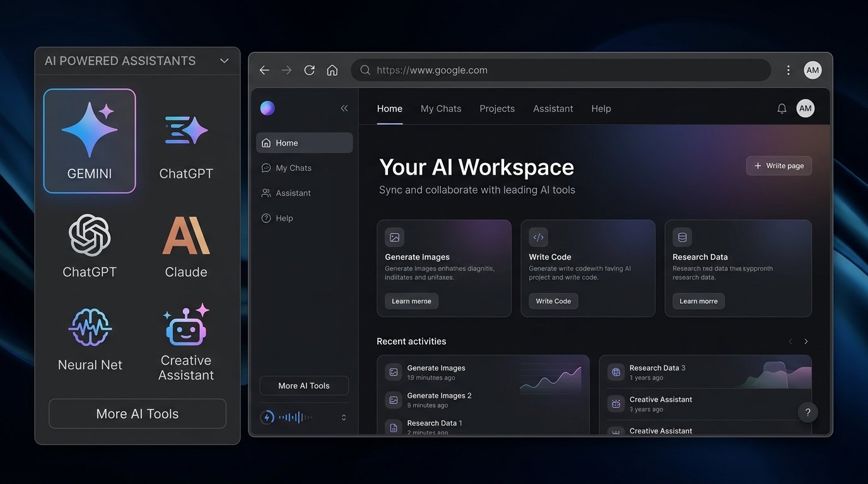
Task: Open the Creative Assistant robot icon
Action: pos(186,326)
